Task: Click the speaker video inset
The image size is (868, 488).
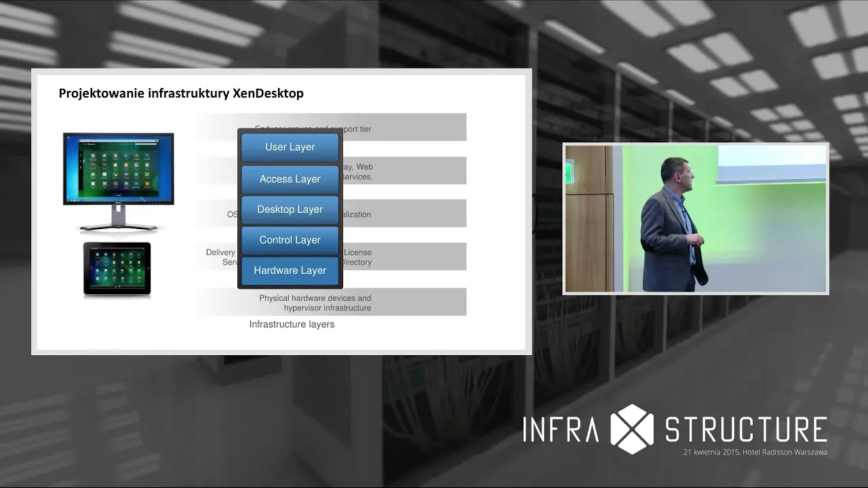Action: (696, 218)
